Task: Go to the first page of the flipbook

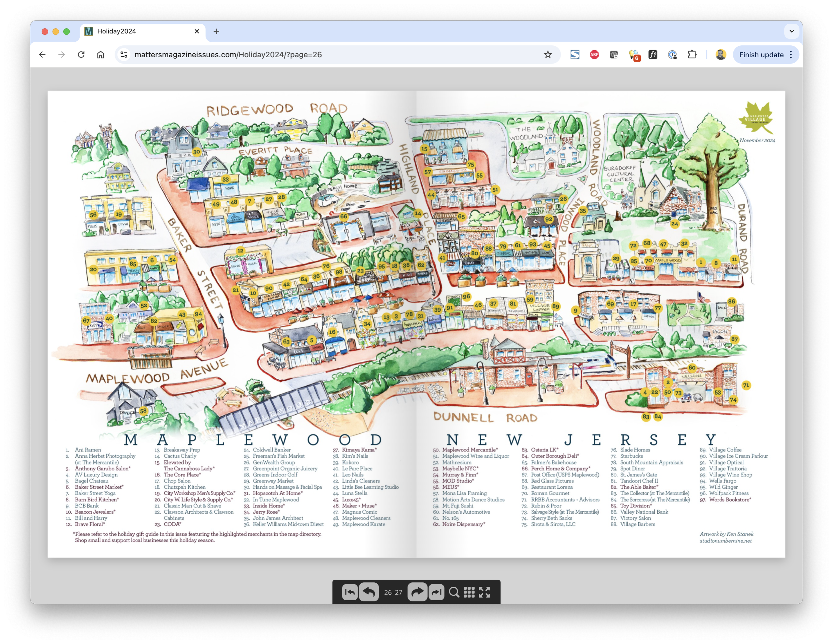Action: 350,592
